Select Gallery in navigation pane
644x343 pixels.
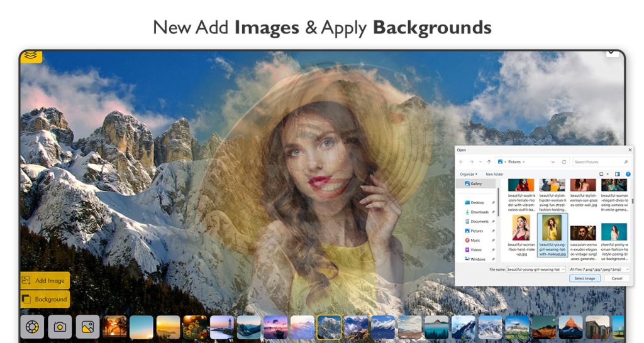(476, 184)
